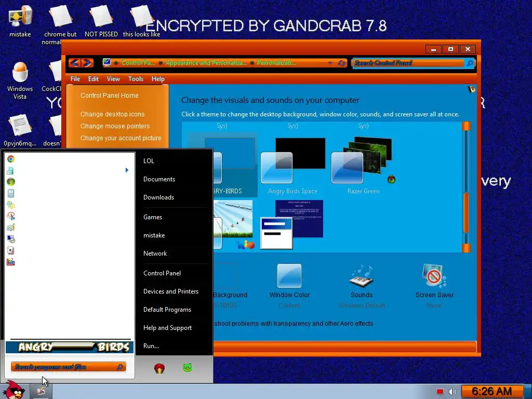Open Google Chrome from Start menu list

[11, 159]
